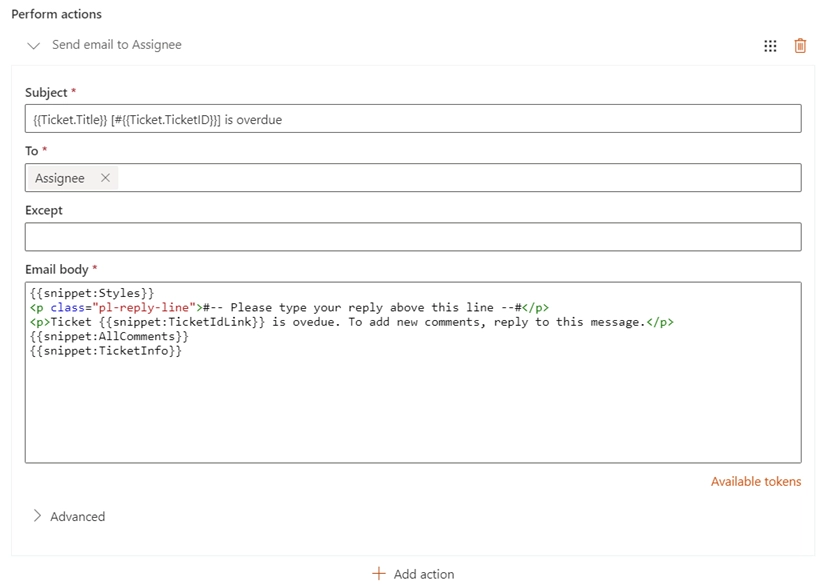This screenshot has height=585, width=836.
Task: Click inside the Email body editor
Action: (413, 372)
